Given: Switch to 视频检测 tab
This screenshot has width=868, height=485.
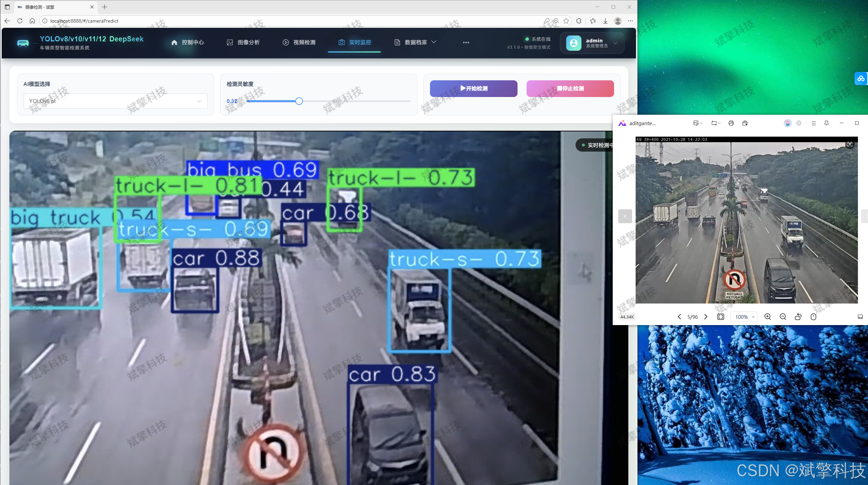Looking at the screenshot, I should pos(299,42).
